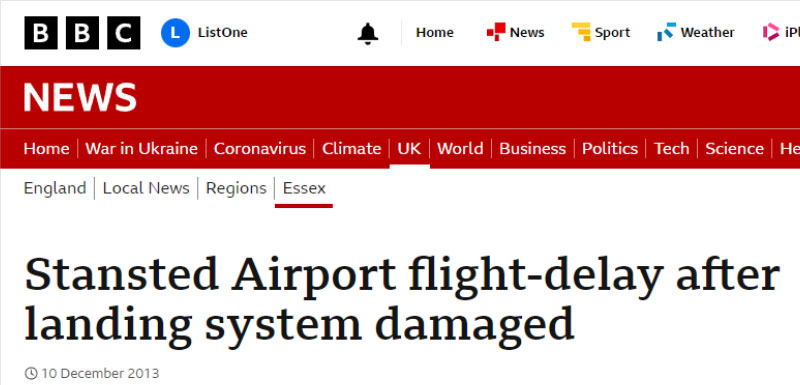800x385 pixels.
Task: Select the UK tab
Action: (x=409, y=148)
